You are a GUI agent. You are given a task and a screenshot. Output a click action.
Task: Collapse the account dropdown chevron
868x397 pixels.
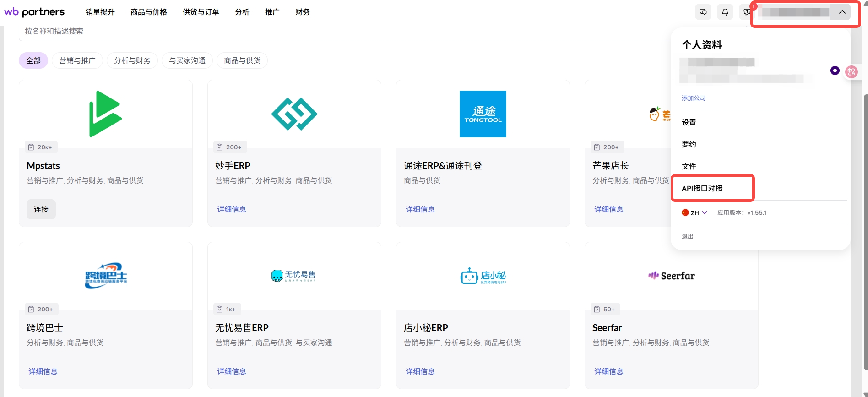[x=842, y=12]
